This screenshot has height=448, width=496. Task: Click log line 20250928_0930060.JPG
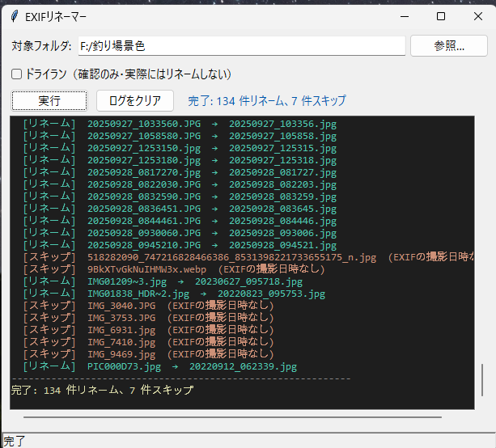(x=180, y=234)
